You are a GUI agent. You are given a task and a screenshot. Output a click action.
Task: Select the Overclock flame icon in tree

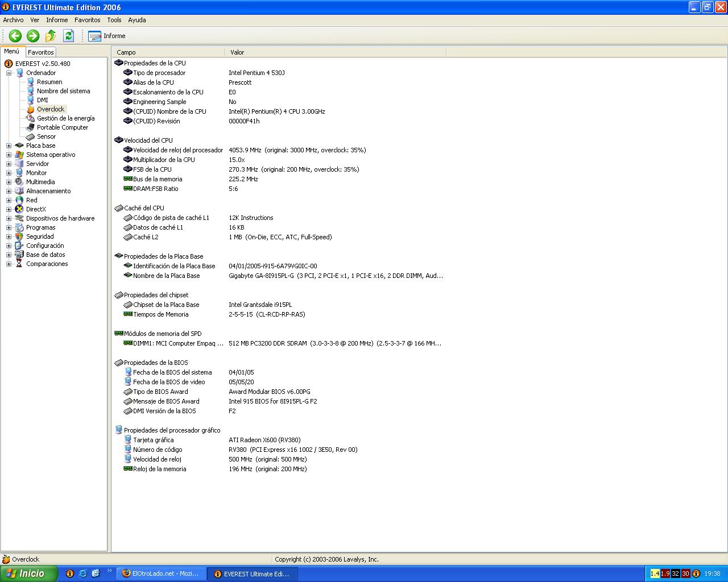point(31,109)
